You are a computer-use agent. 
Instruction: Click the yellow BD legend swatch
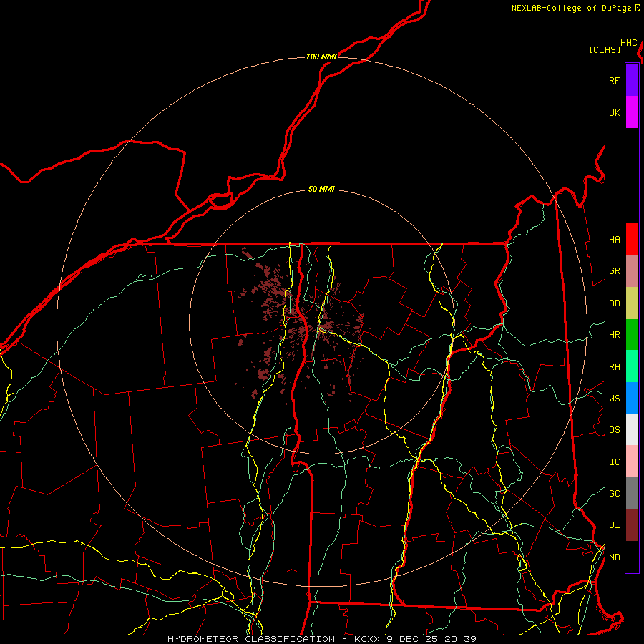click(632, 303)
